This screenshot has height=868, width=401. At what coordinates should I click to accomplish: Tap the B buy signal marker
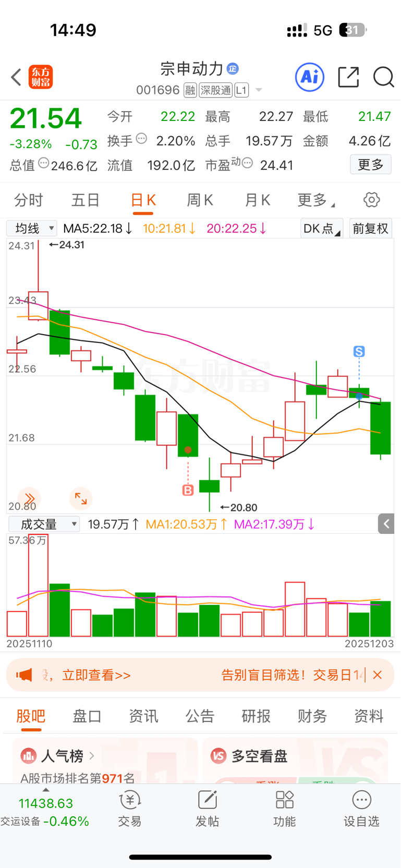(188, 490)
